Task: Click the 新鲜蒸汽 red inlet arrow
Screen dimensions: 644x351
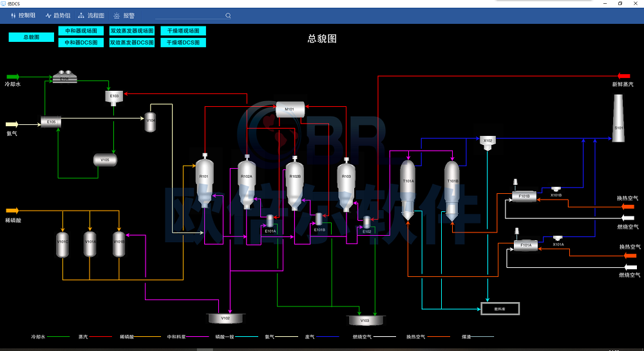Action: (x=623, y=76)
